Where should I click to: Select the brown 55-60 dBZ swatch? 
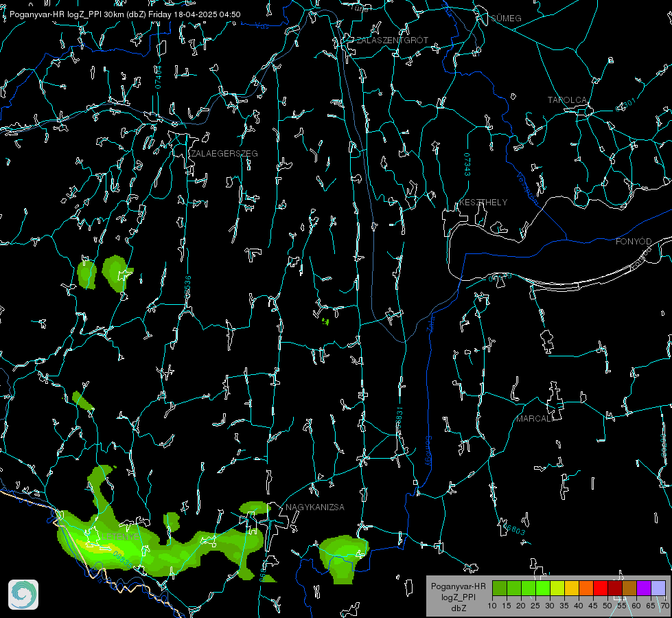(629, 588)
